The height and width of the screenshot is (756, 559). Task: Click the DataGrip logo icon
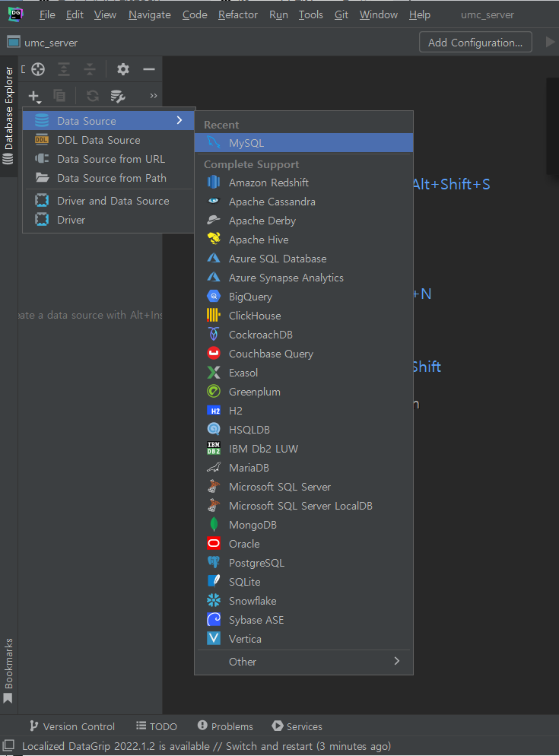(x=15, y=14)
